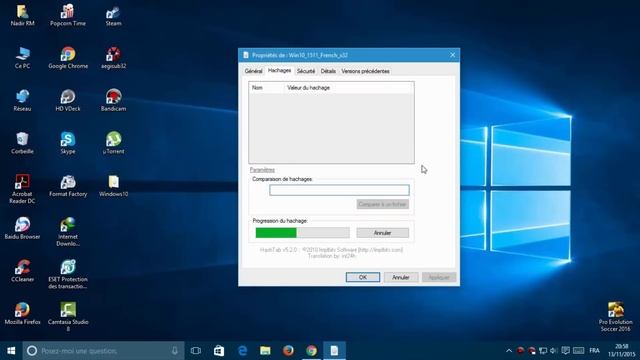Click the Nom column header
The image size is (640, 360).
[266, 88]
